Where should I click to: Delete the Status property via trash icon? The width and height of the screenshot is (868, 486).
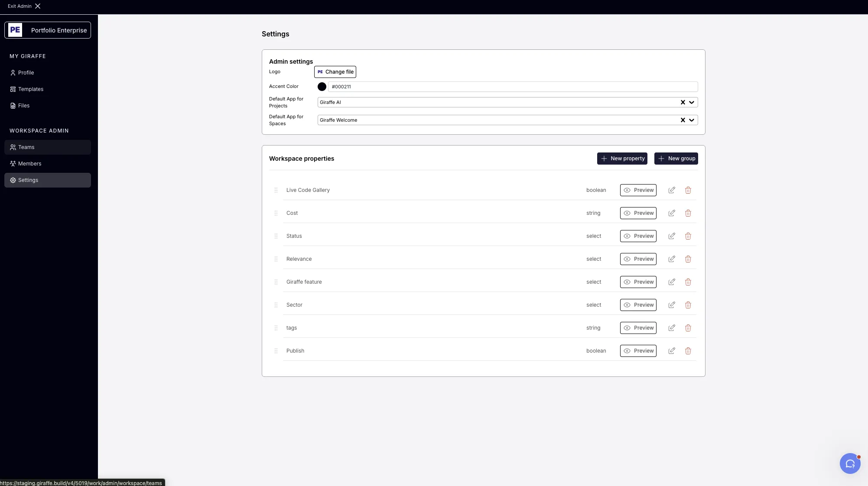click(688, 236)
